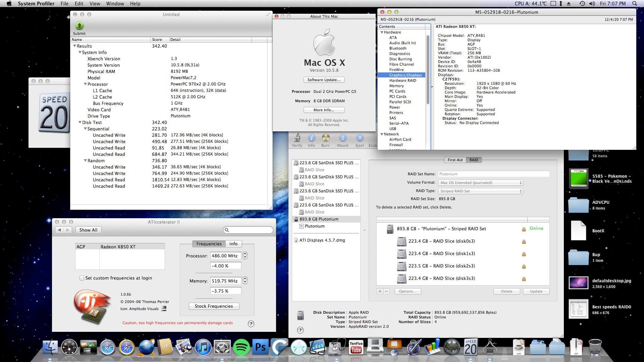644x362 pixels.
Task: Click the Verify microscope icon in Disk Utility
Action: click(297, 138)
